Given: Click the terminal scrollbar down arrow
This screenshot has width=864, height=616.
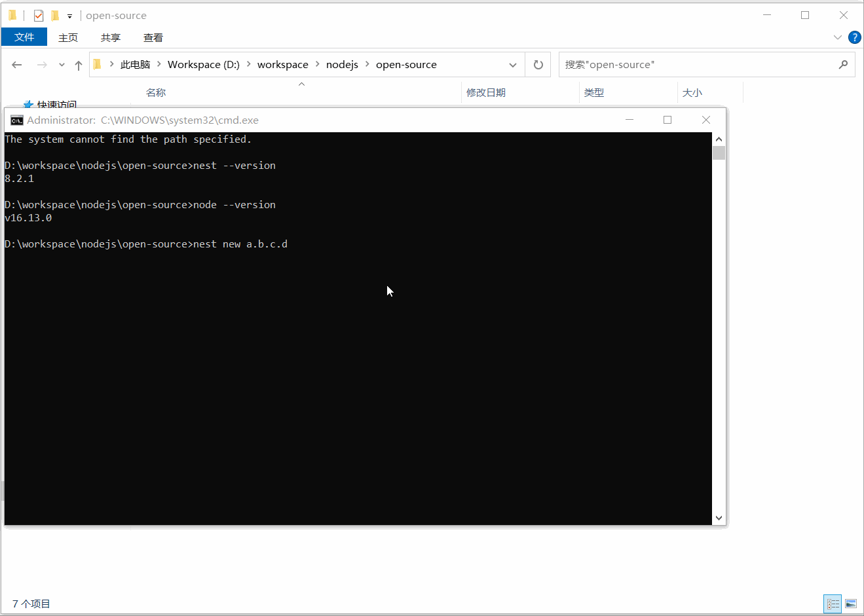Looking at the screenshot, I should click(719, 517).
